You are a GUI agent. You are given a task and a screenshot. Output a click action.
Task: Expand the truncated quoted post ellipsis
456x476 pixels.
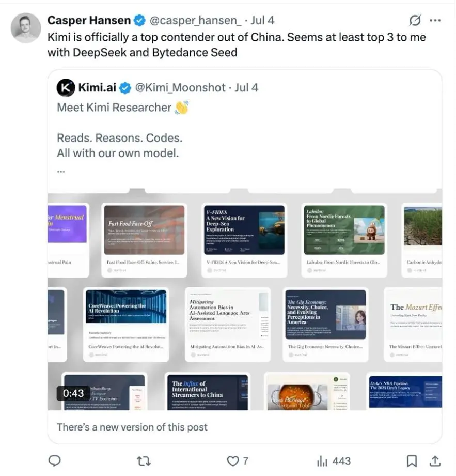[x=61, y=170]
